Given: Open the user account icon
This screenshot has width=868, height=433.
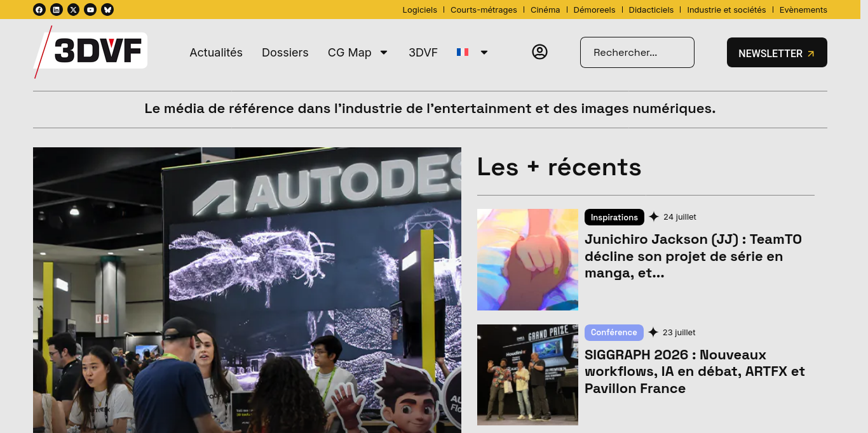Looking at the screenshot, I should [539, 52].
